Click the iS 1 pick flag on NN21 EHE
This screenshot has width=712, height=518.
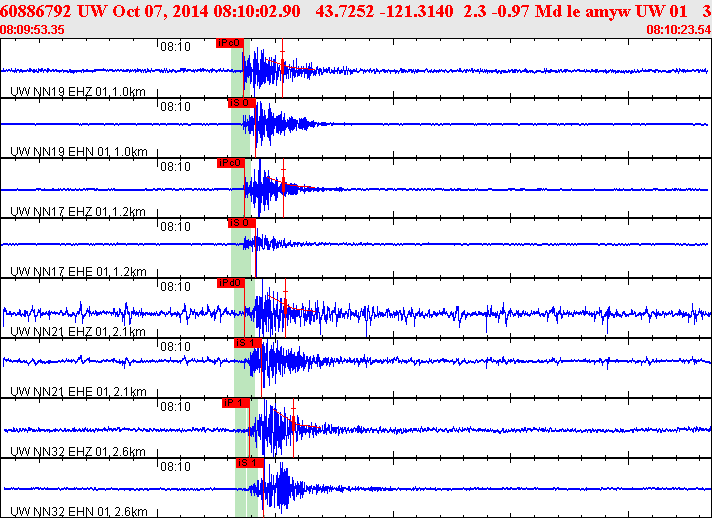pyautogui.click(x=247, y=343)
